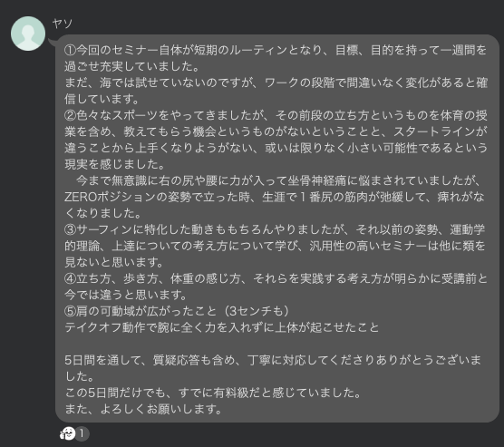This screenshot has width=504, height=447.
Task: Click the line beginning まだ、海では試せて
Action: click(x=276, y=83)
